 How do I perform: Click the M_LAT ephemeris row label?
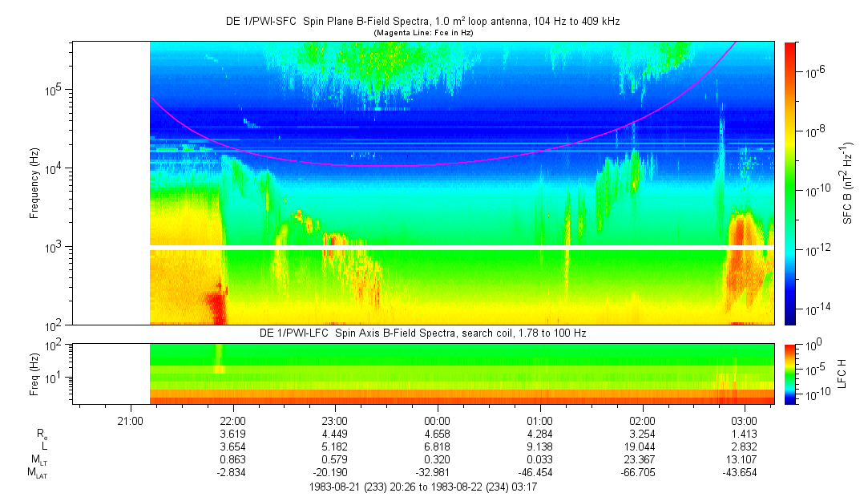coord(37,473)
